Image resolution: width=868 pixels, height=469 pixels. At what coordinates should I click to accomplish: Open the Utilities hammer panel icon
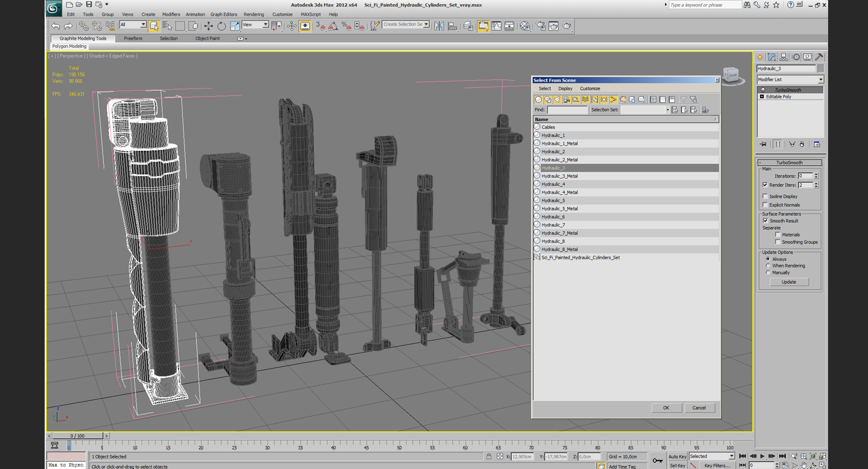(819, 57)
